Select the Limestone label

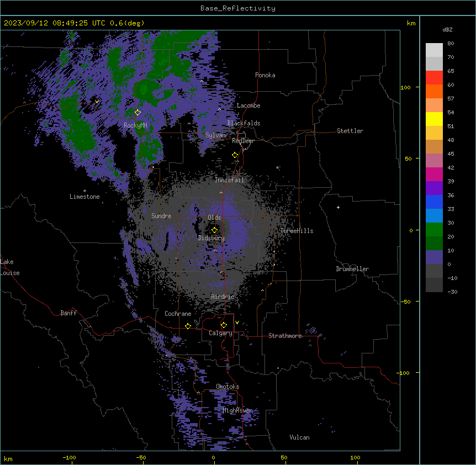pos(84,197)
